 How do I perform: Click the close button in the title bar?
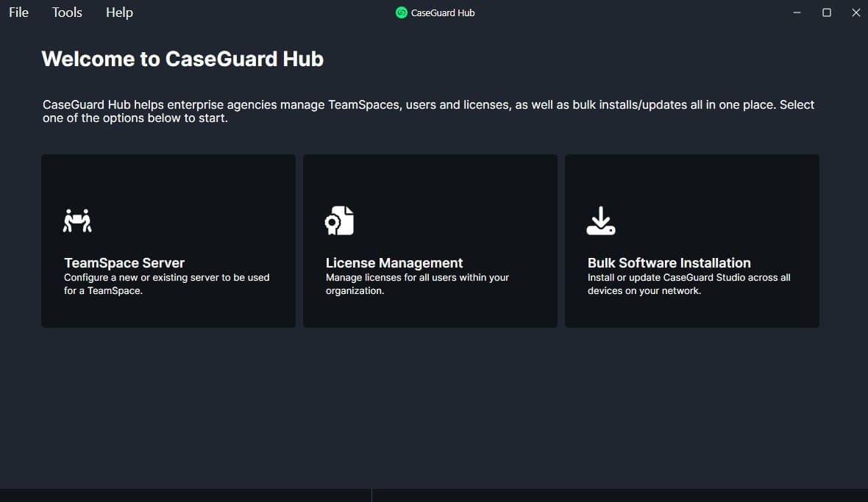(x=855, y=12)
